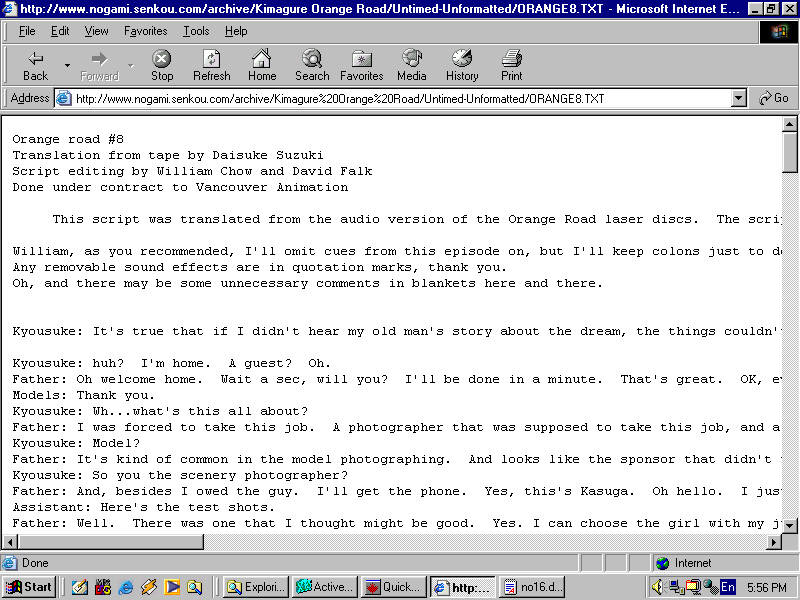Image resolution: width=800 pixels, height=600 pixels.
Task: Open the Edit menu
Action: [60, 31]
